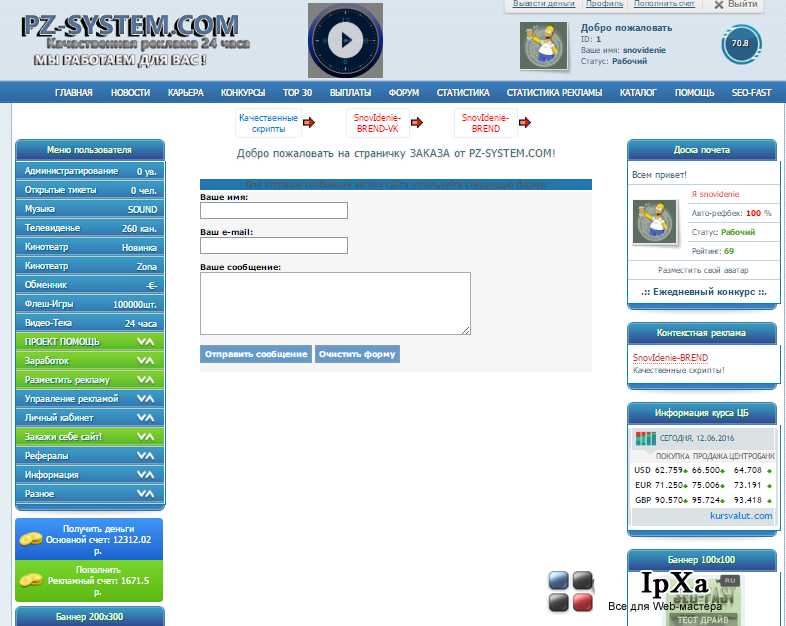This screenshot has height=626, width=786.
Task: Open КАТАЛОГ in the navigation bar
Action: click(638, 93)
